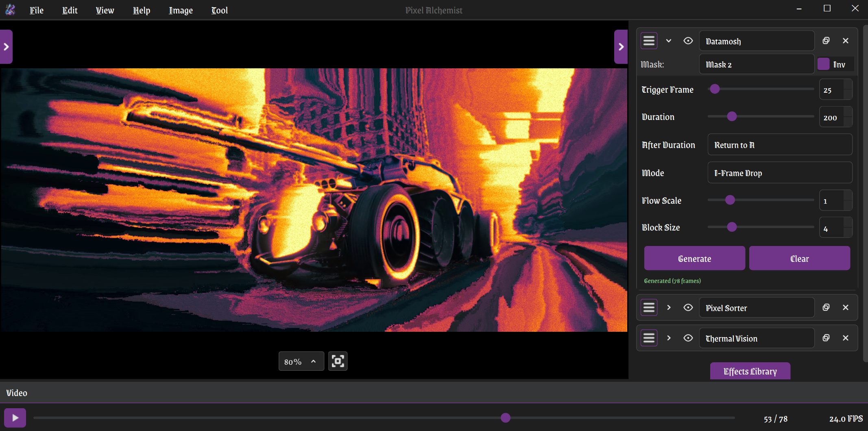Remove the Thermal Vision effect
Image resolution: width=868 pixels, height=431 pixels.
[x=846, y=338]
